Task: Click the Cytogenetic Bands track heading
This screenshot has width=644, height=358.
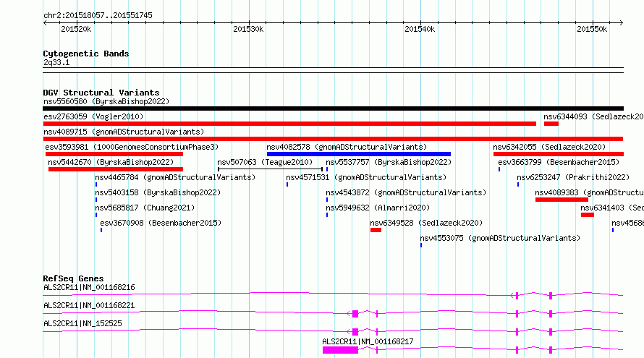Action: (x=86, y=54)
